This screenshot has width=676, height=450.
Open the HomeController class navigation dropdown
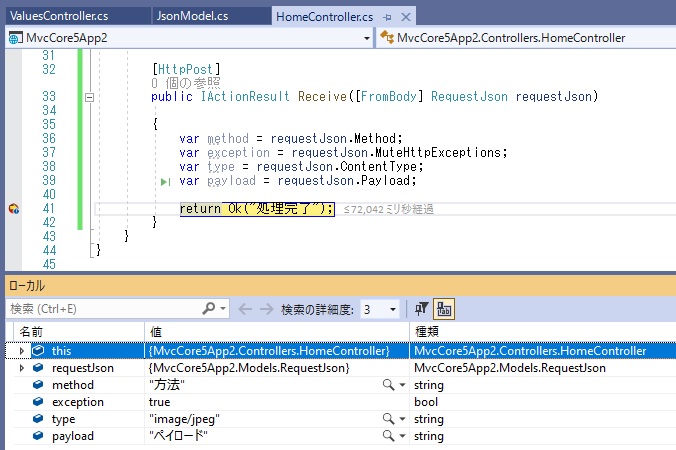click(525, 38)
